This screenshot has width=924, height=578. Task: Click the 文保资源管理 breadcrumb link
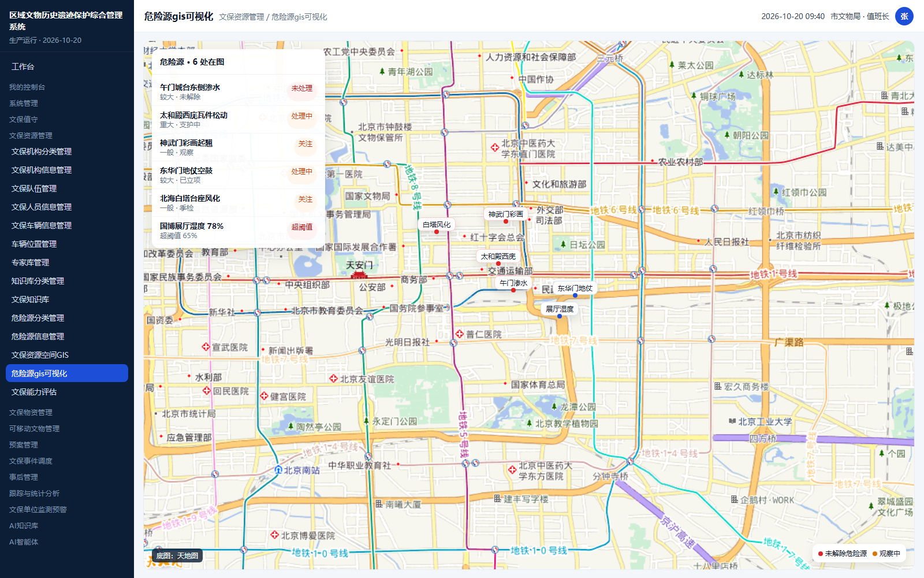pos(241,17)
